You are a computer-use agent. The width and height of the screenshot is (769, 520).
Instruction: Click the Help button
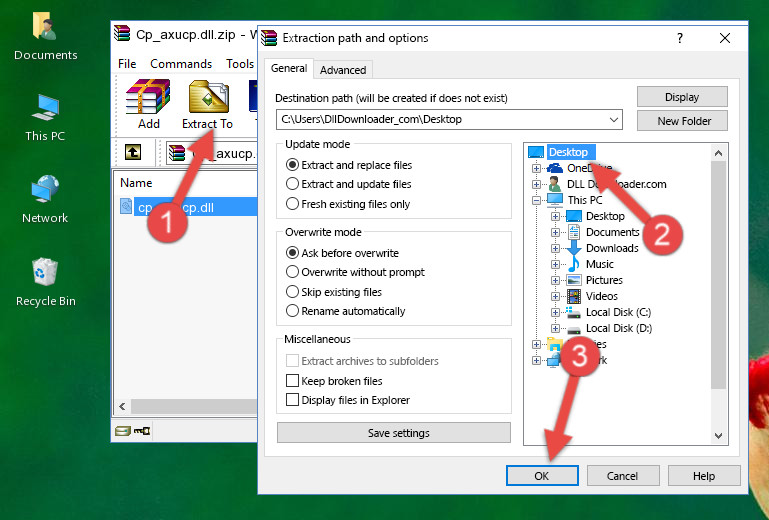(704, 476)
